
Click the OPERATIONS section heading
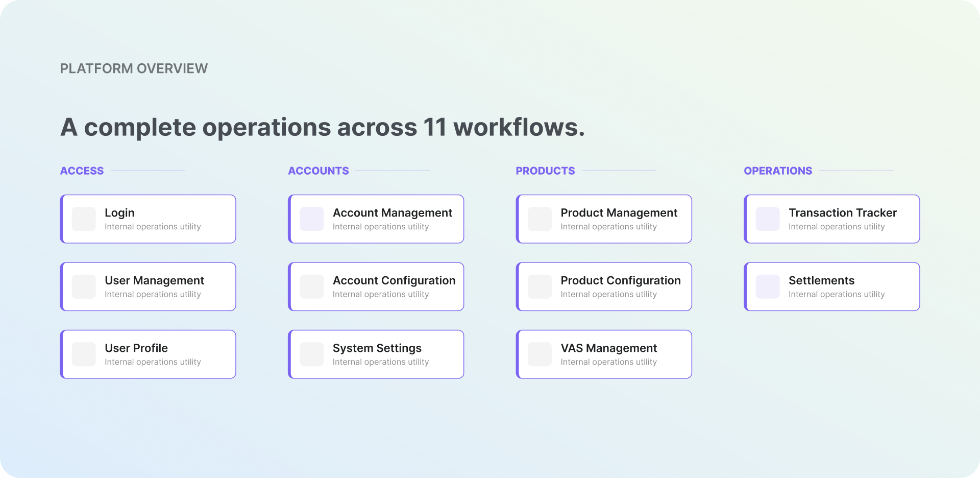point(778,171)
